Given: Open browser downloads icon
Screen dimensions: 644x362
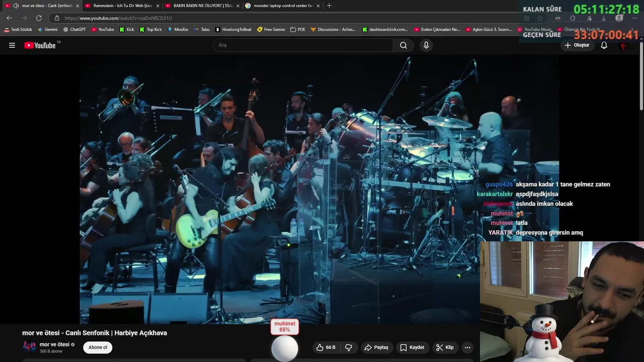Looking at the screenshot, I should pyautogui.click(x=604, y=18).
